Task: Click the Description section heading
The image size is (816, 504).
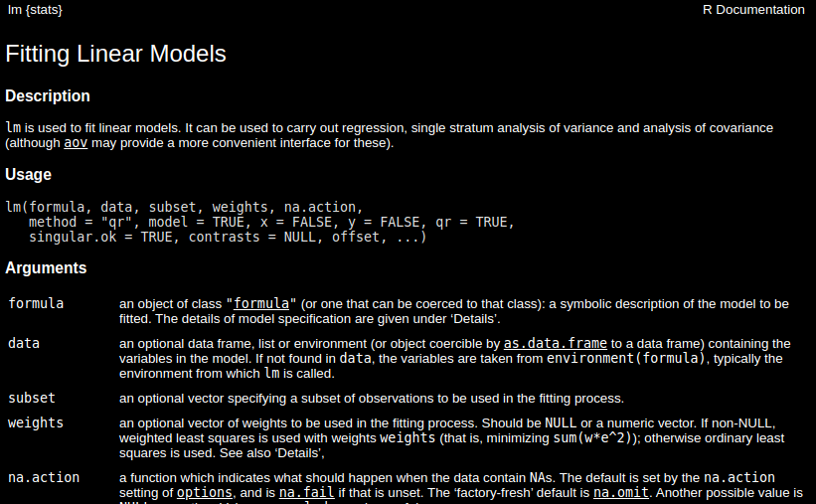Action: [48, 95]
